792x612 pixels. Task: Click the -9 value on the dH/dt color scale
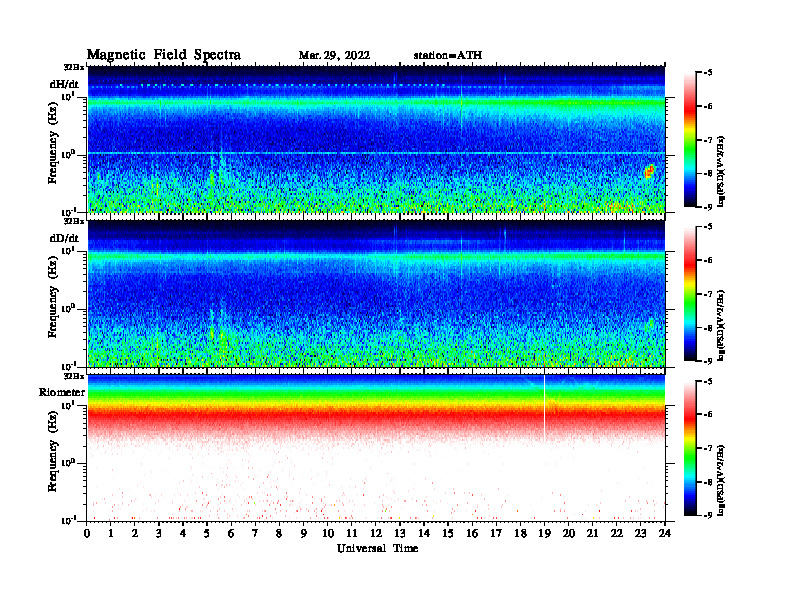tap(708, 207)
